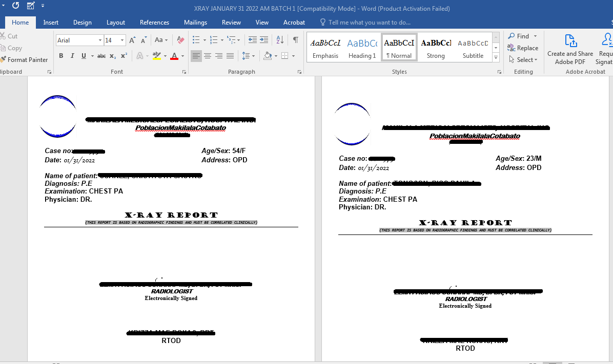Select Align Left paragraph button
This screenshot has height=364, width=613.
[196, 56]
